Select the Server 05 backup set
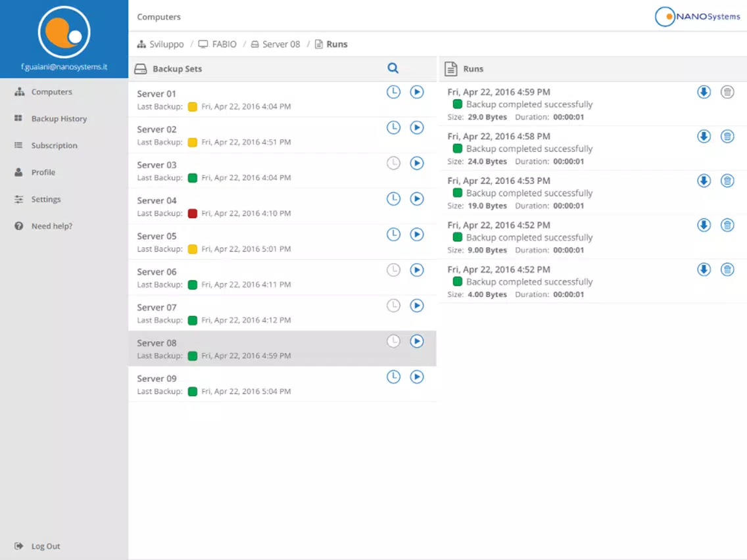Screen dimensions: 747x560 coord(282,242)
